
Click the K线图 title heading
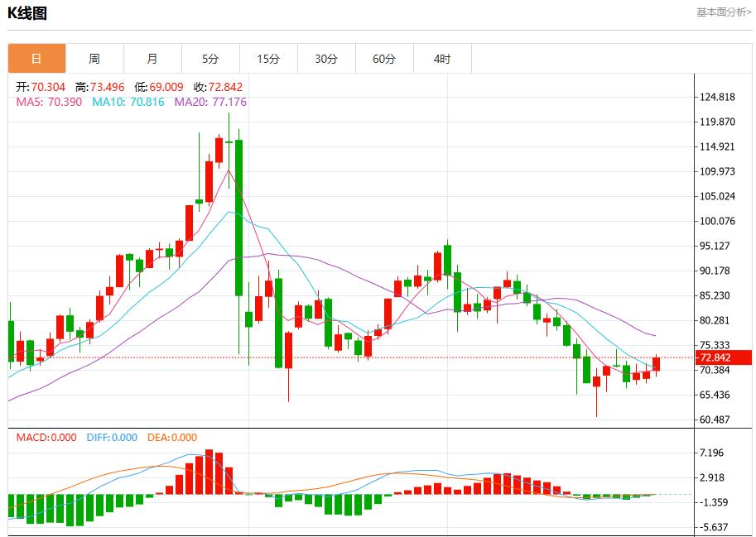tap(27, 13)
